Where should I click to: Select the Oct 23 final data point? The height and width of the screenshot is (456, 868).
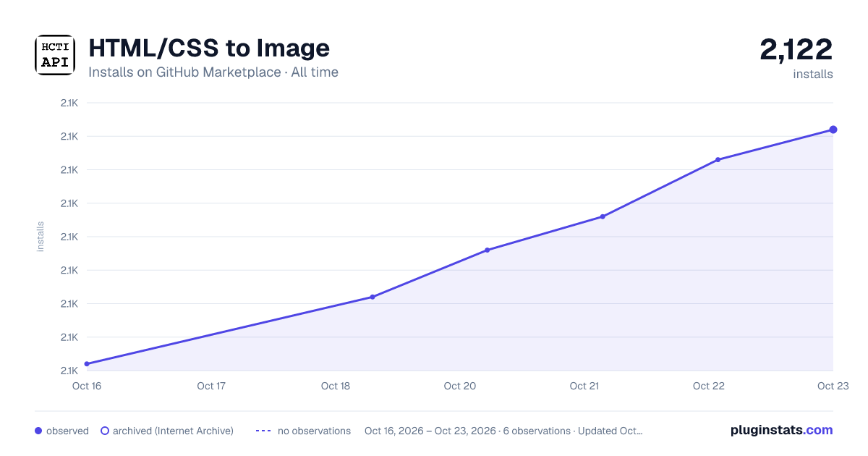833,130
